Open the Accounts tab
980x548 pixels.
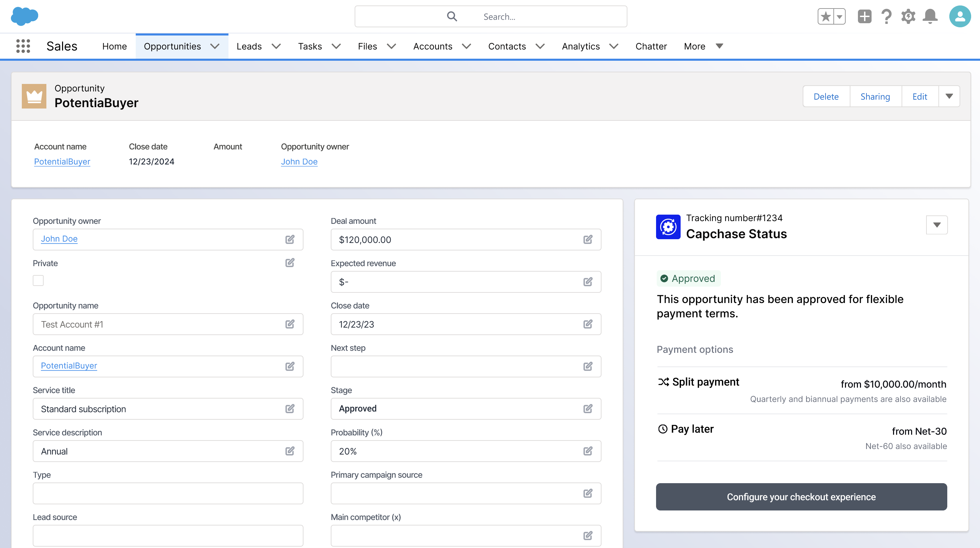point(433,46)
